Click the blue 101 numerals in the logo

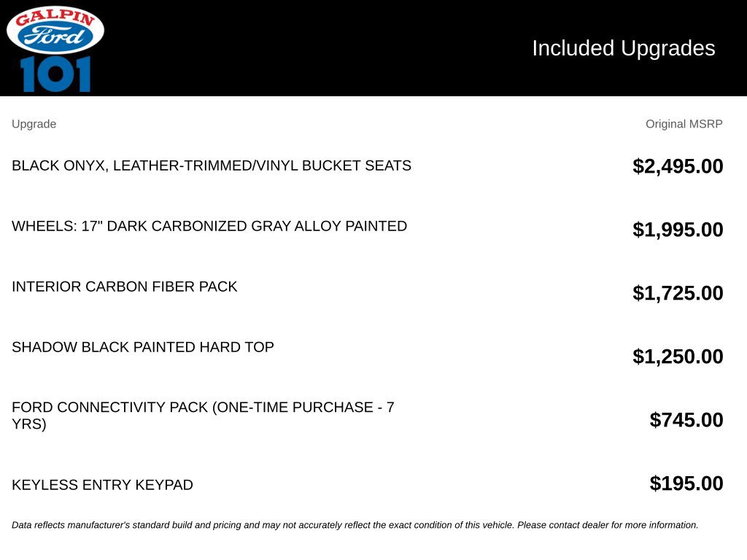55,74
